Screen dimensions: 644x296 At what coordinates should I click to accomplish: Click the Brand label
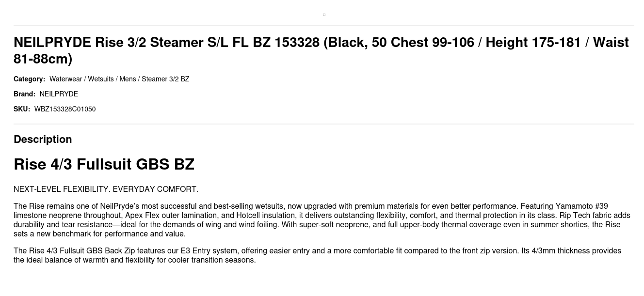click(x=24, y=94)
